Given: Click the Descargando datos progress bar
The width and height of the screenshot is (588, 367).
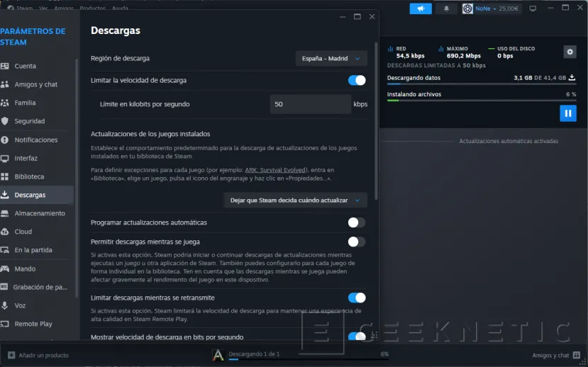Looking at the screenshot, I should click(482, 84).
